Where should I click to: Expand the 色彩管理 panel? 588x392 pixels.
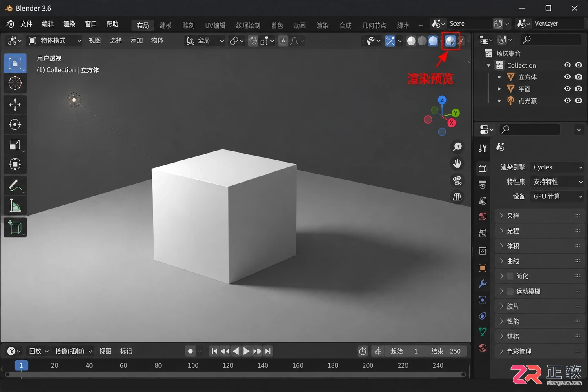[x=540, y=351]
